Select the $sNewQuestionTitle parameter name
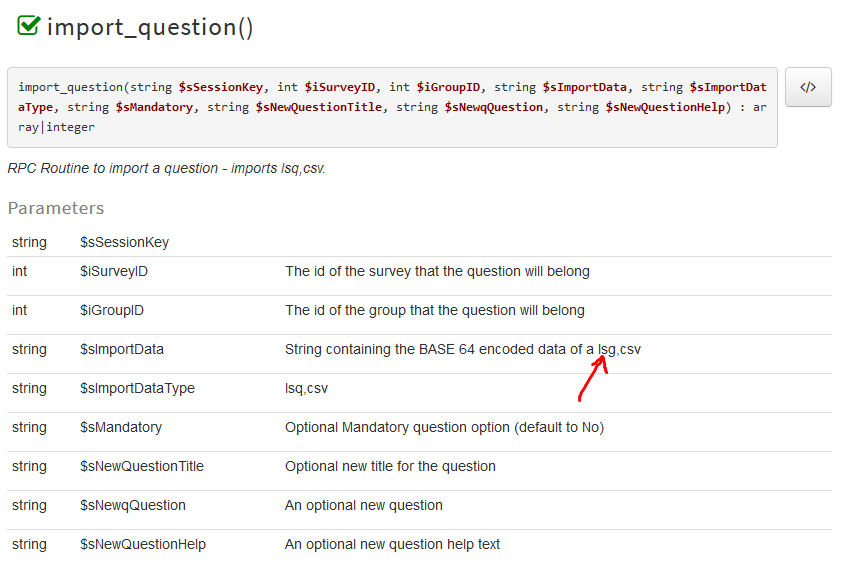842x574 pixels. click(142, 466)
